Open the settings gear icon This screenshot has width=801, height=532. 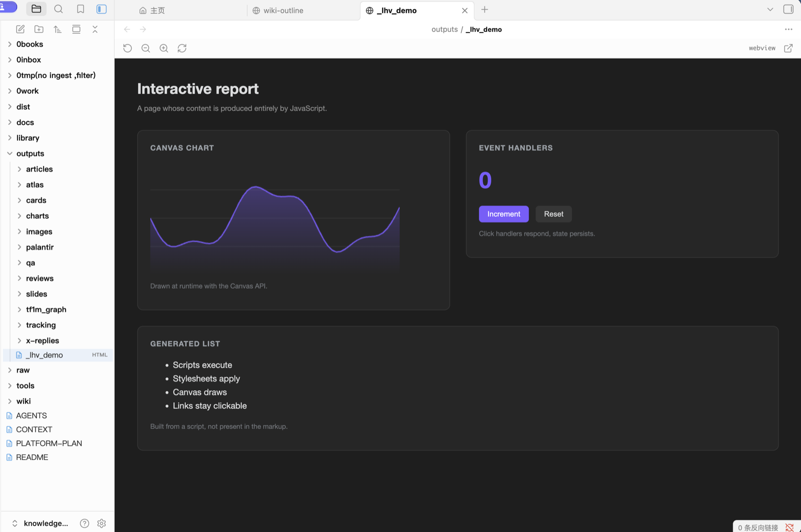coord(102,523)
